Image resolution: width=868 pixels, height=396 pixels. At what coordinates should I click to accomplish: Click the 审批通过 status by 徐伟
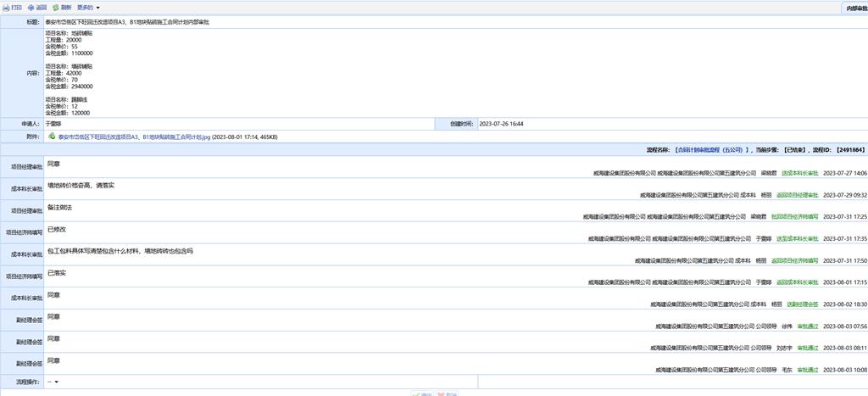[x=806, y=326]
